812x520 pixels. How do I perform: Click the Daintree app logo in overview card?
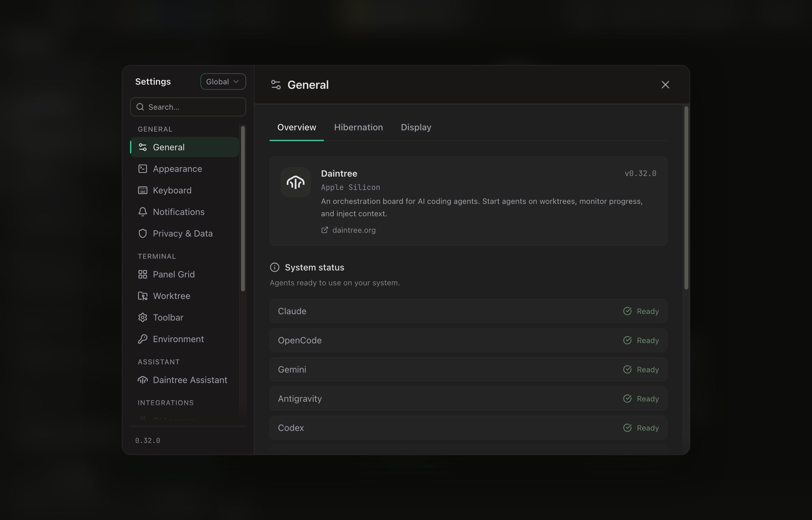(x=295, y=182)
